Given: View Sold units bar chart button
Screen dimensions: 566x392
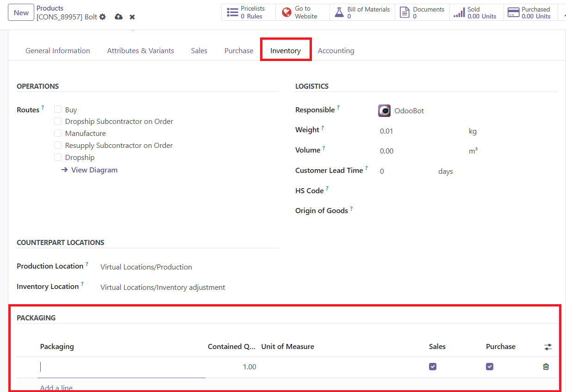Looking at the screenshot, I should pyautogui.click(x=476, y=12).
